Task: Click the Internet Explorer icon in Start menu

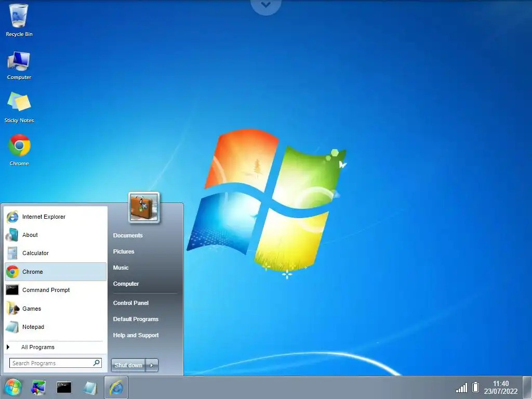Action: (12, 217)
